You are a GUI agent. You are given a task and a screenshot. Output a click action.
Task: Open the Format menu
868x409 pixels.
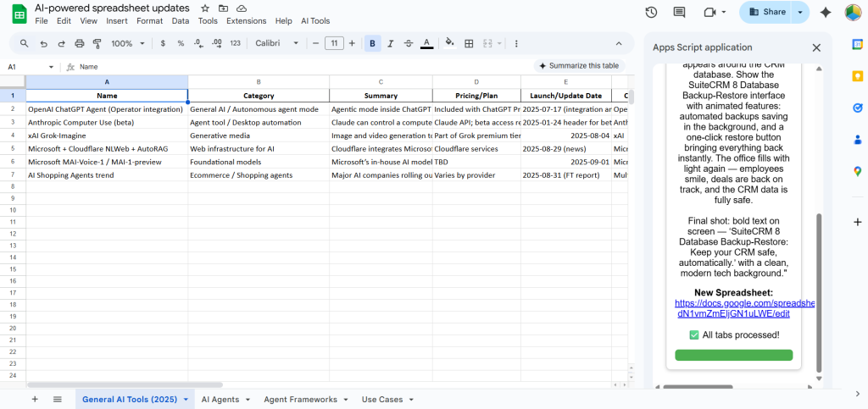[x=149, y=21]
